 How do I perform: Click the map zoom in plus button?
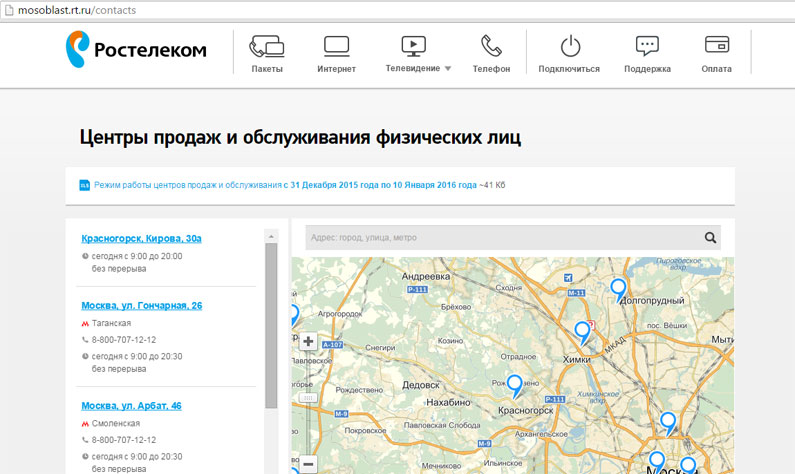[x=308, y=342]
